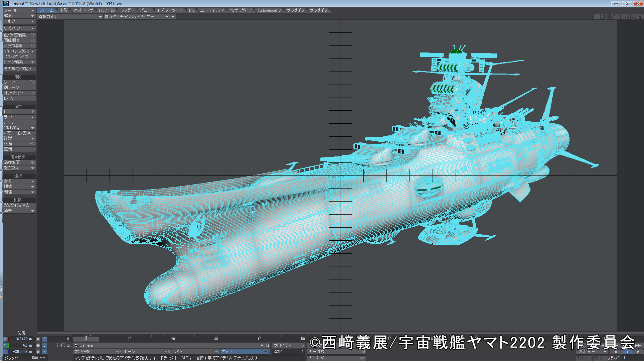Switch to the モデラーツール tab
Image resolution: width=644 pixels, height=361 pixels.
[x=170, y=10]
